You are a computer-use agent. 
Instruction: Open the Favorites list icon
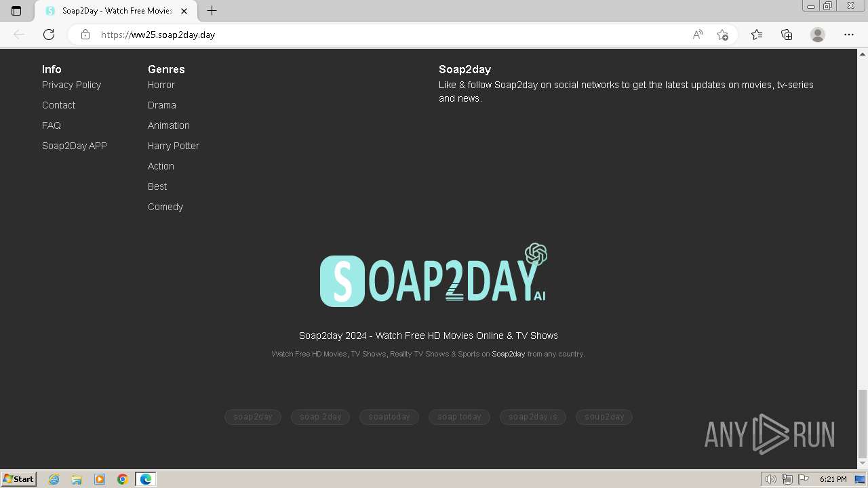click(x=757, y=35)
